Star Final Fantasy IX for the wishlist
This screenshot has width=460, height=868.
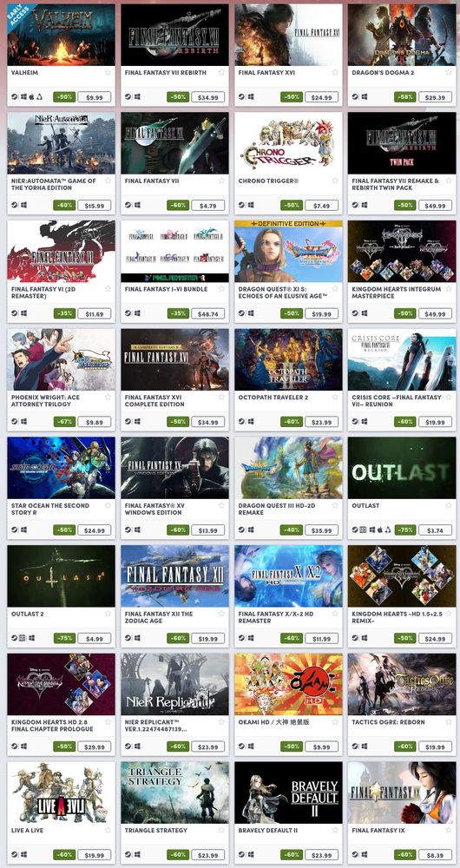point(449,831)
